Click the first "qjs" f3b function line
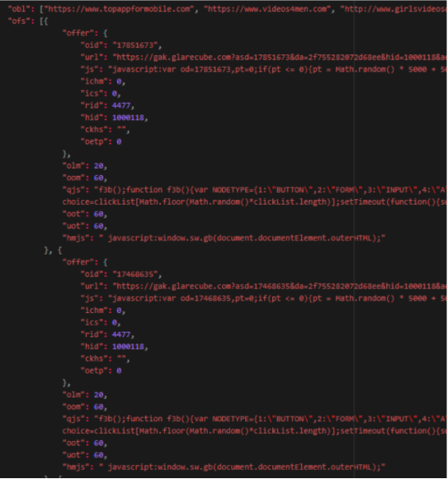The width and height of the screenshot is (448, 479). click(x=254, y=190)
